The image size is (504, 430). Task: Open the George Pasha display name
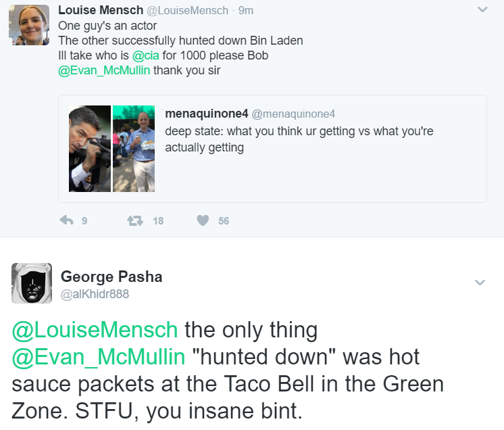[x=111, y=277]
